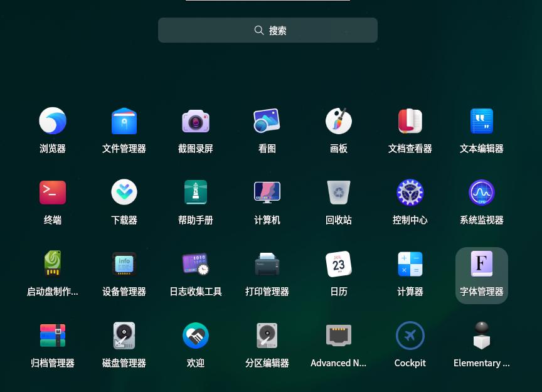The width and height of the screenshot is (542, 392).
Task: Open 控制中心 control center
Action: (x=410, y=193)
